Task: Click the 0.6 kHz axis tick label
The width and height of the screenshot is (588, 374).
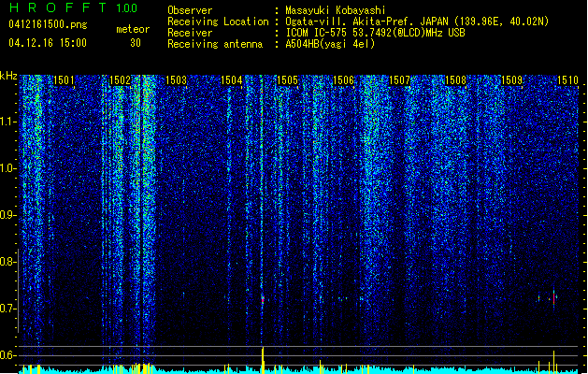Action: 8,355
